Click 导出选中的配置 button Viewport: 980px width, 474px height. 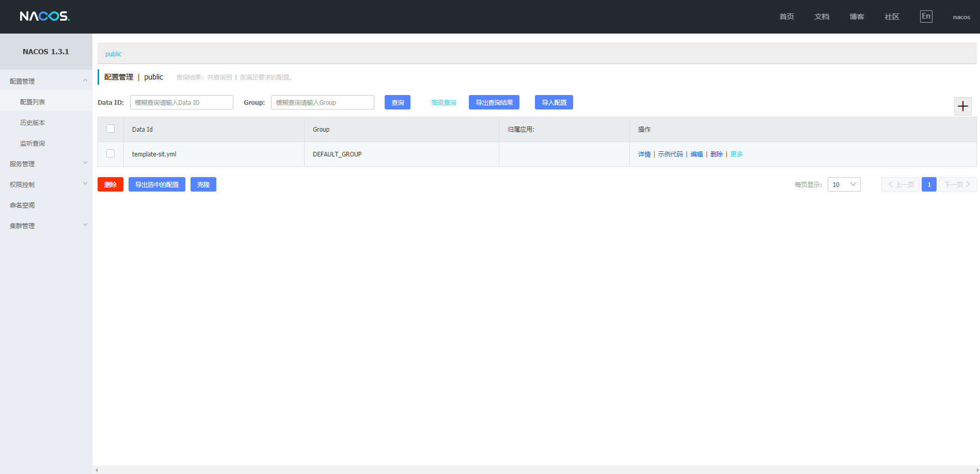(x=157, y=184)
